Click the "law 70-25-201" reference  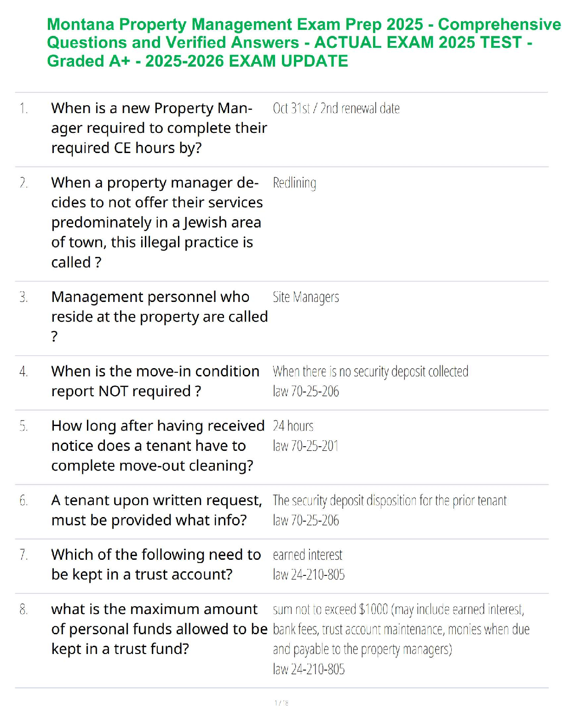[305, 446]
